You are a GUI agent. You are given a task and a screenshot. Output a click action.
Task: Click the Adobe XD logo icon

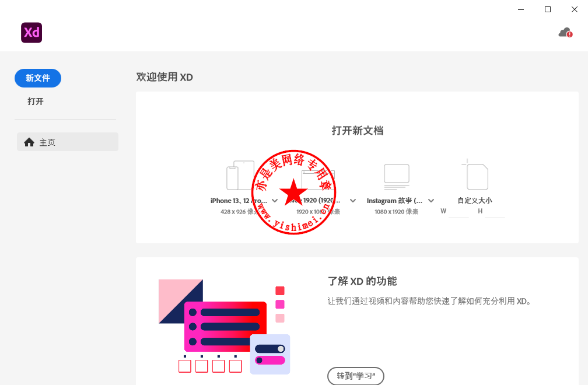pos(32,33)
